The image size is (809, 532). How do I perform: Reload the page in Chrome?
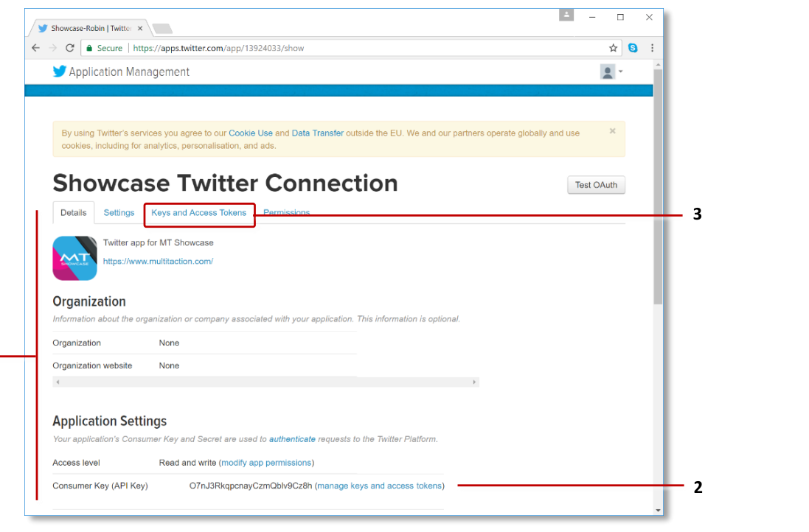pos(69,47)
